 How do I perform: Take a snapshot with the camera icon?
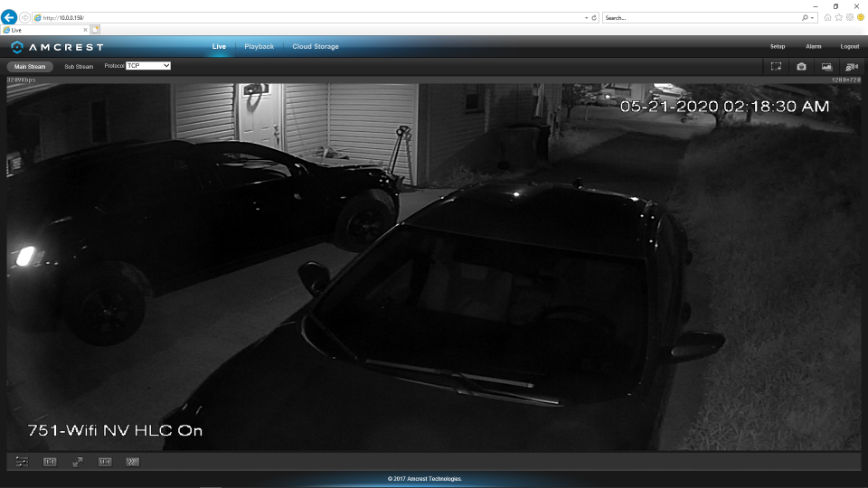coord(801,66)
